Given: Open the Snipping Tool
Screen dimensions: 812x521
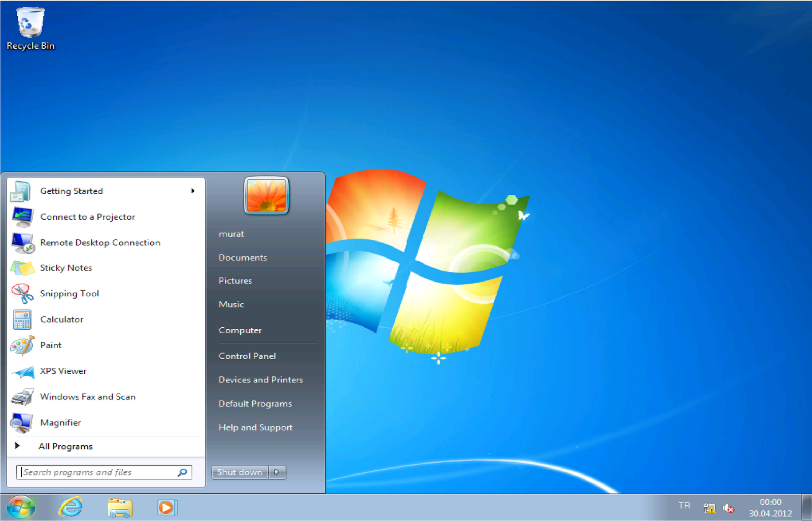Looking at the screenshot, I should coord(70,293).
